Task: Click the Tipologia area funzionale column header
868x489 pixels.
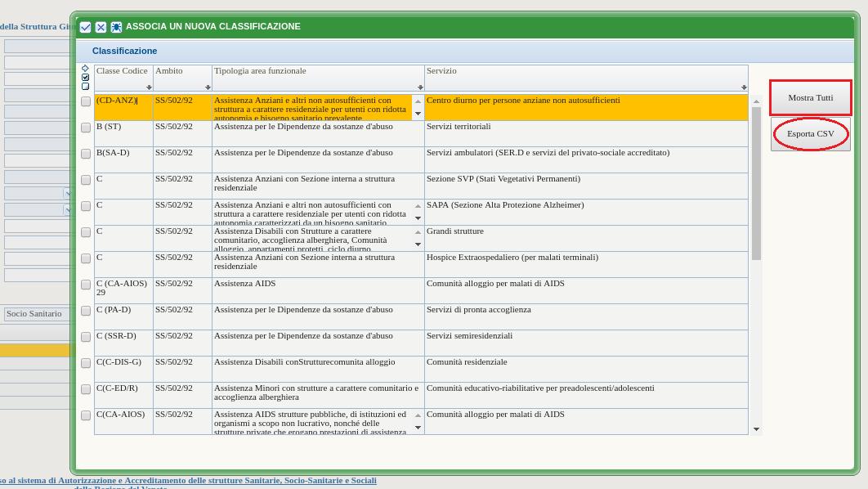Action: (260, 71)
